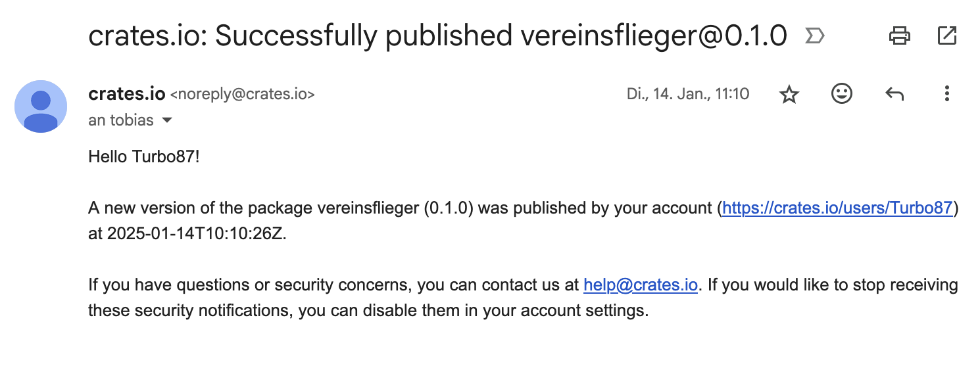Open the crates.io/users/Turbo87 link
Image resolution: width=980 pixels, height=368 pixels.
[x=837, y=208]
